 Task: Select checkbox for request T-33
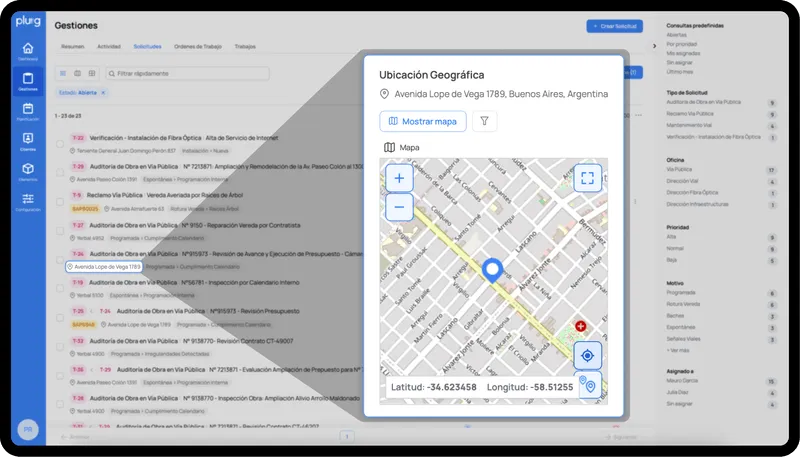(60, 347)
